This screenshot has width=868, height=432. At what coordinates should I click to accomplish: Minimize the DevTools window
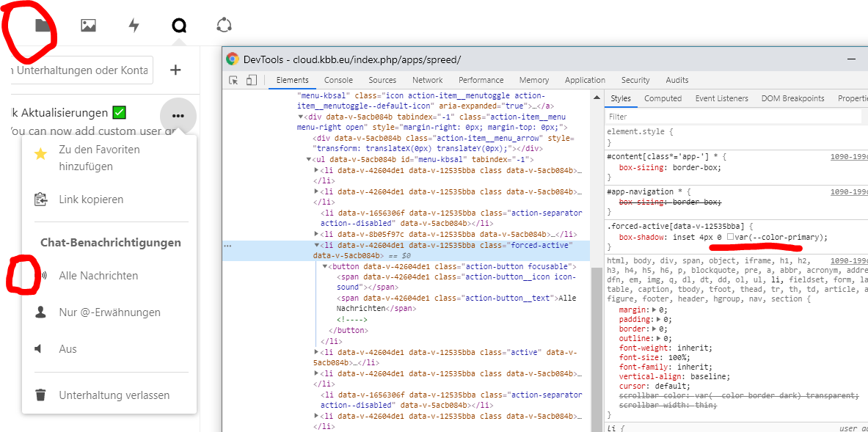[x=853, y=59]
